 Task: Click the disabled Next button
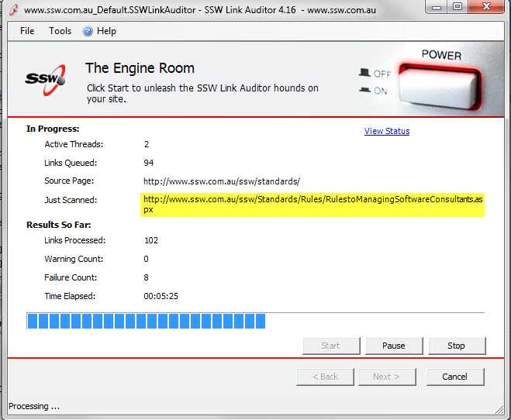pos(386,377)
